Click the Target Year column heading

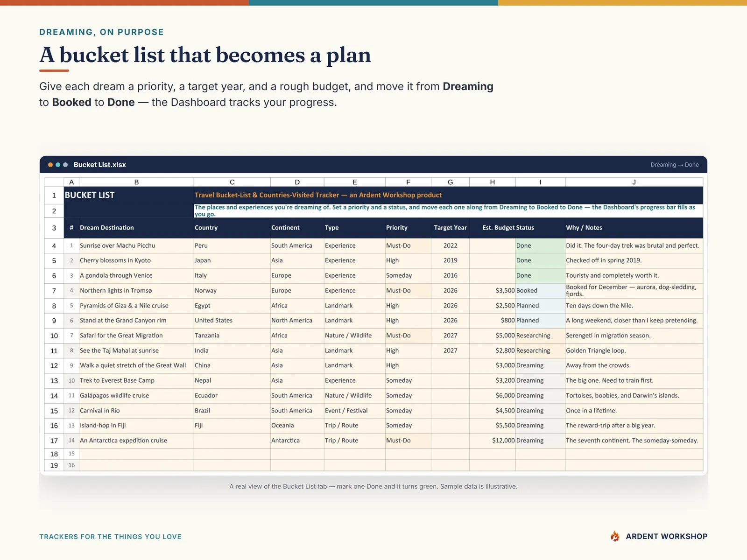click(x=450, y=228)
